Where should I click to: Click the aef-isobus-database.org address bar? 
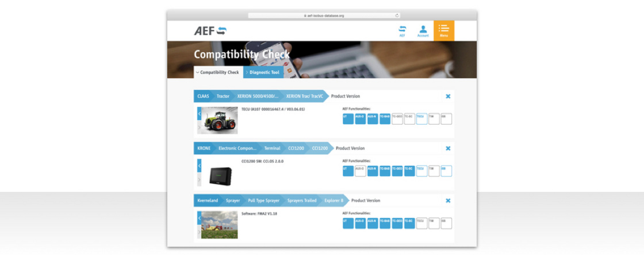point(324,16)
